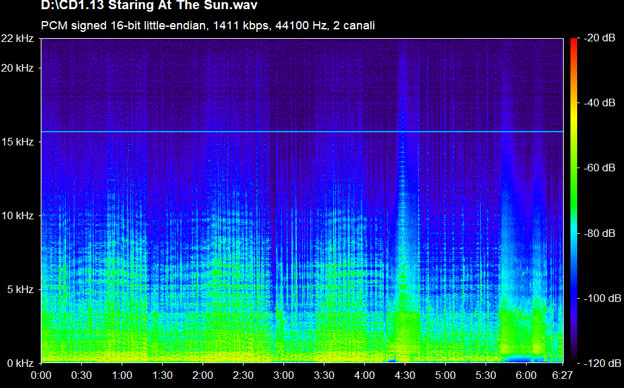Click the green -60 dB region of color scale
The width and height of the screenshot is (624, 388).
click(x=573, y=168)
